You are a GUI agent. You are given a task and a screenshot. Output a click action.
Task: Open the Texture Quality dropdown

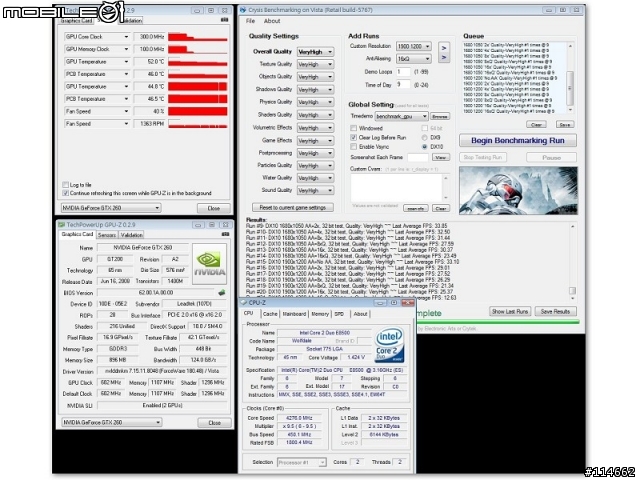tap(316, 64)
